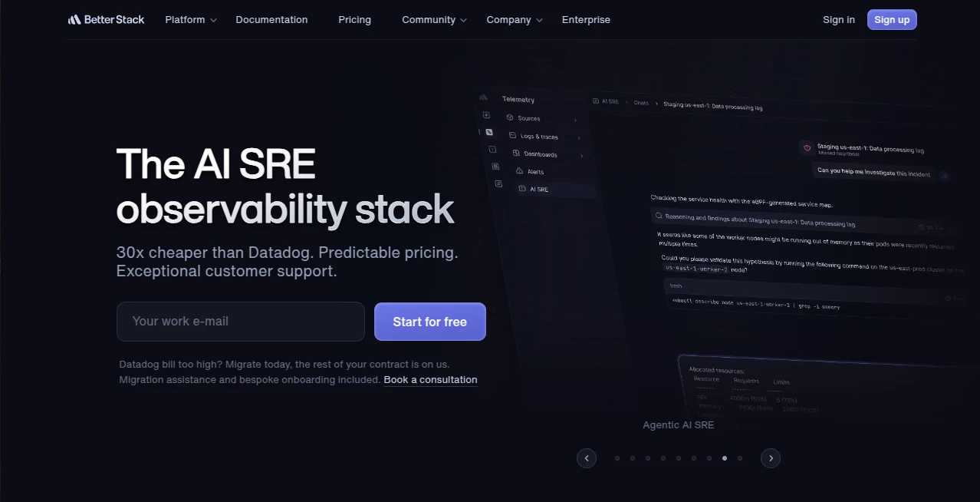Expand the Company menu
Image resolution: width=980 pixels, height=502 pixels.
click(x=515, y=20)
